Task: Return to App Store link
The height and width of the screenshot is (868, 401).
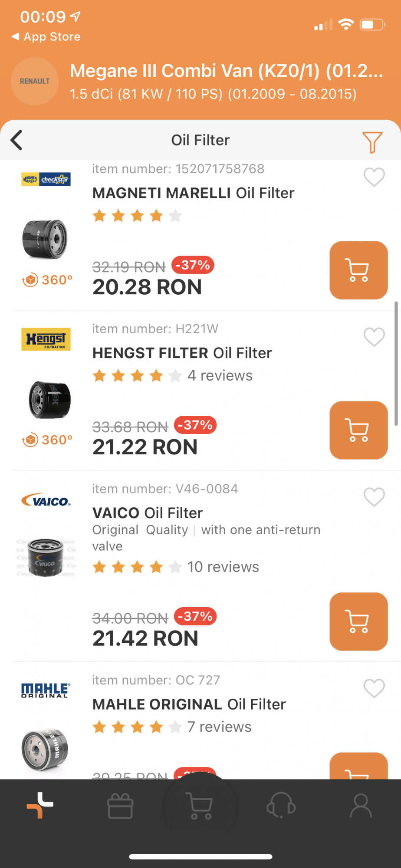Action: coord(46,37)
